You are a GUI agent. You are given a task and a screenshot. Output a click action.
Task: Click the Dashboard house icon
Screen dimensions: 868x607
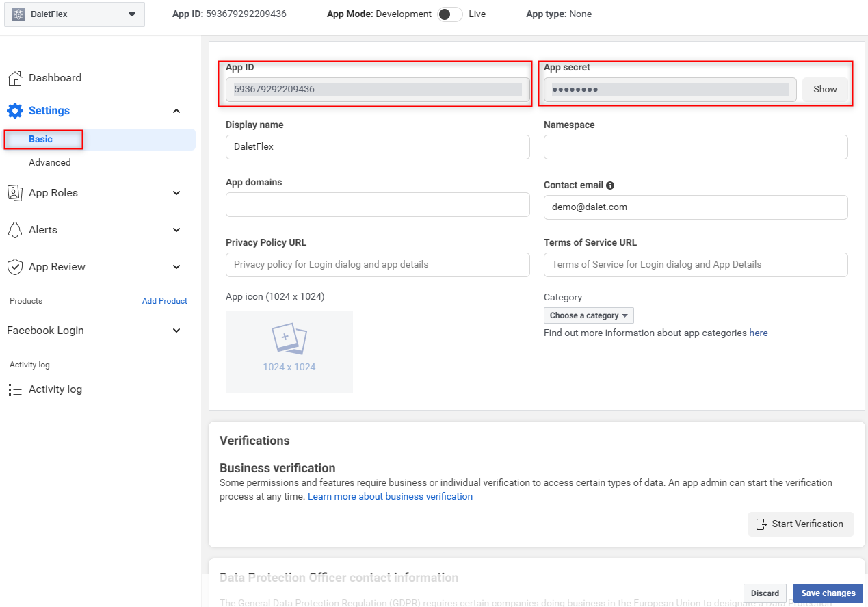[x=14, y=78]
